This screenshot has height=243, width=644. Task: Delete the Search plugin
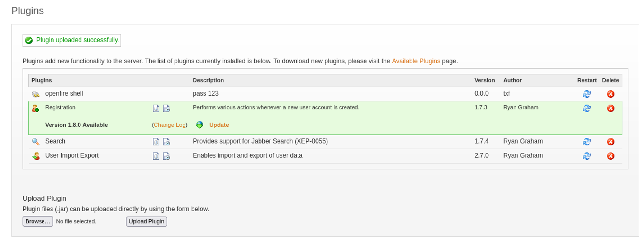click(x=611, y=142)
